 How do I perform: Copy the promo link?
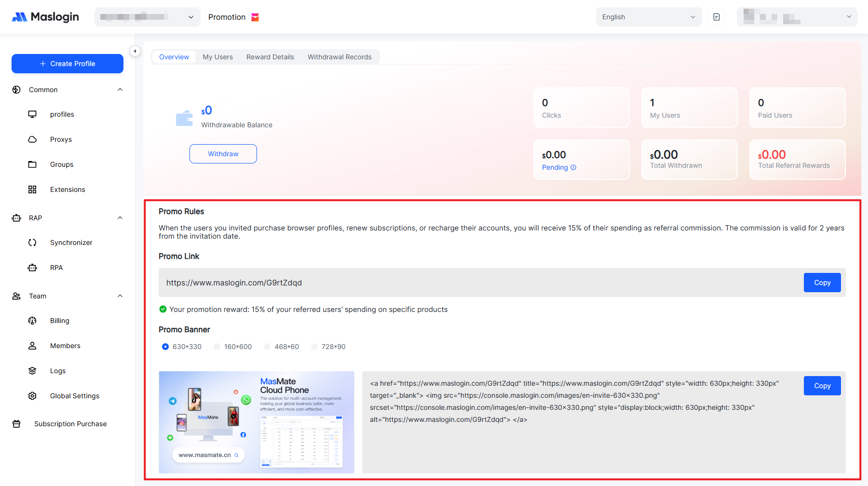click(x=822, y=283)
